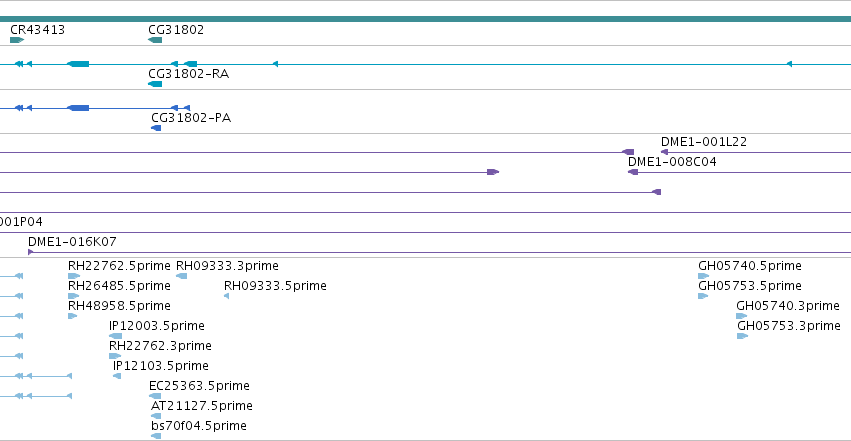851x441 pixels.
Task: Select the AT21127.5prime EST feature
Action: tap(156, 416)
